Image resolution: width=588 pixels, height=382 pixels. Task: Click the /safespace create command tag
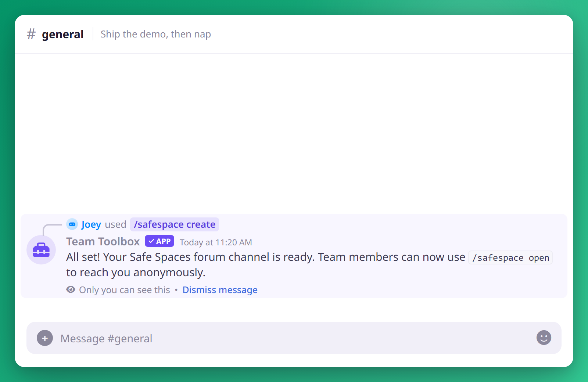point(175,224)
